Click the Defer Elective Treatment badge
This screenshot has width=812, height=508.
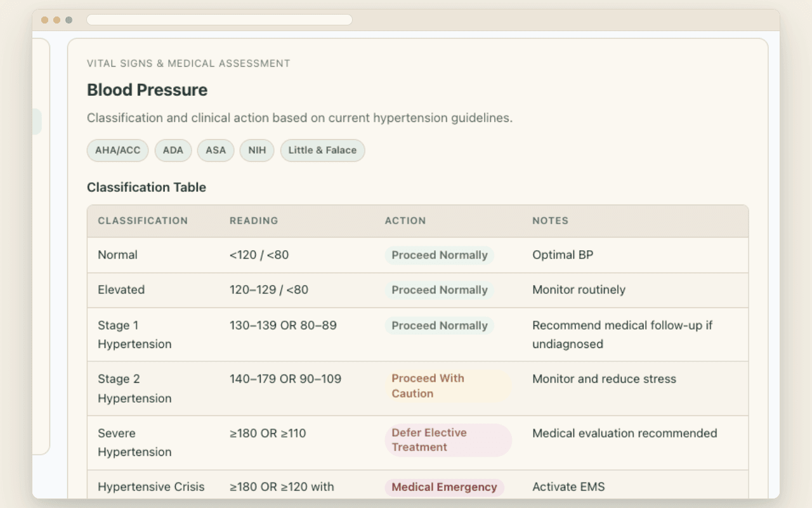click(448, 440)
